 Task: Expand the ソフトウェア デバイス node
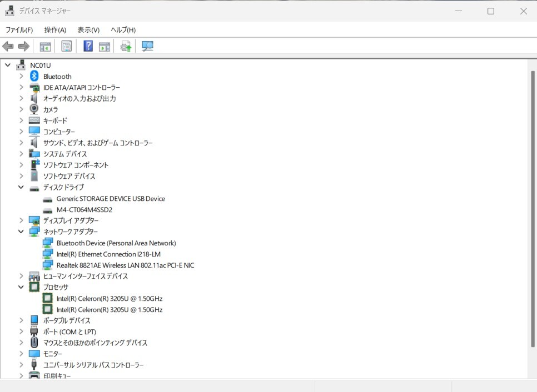(x=21, y=176)
